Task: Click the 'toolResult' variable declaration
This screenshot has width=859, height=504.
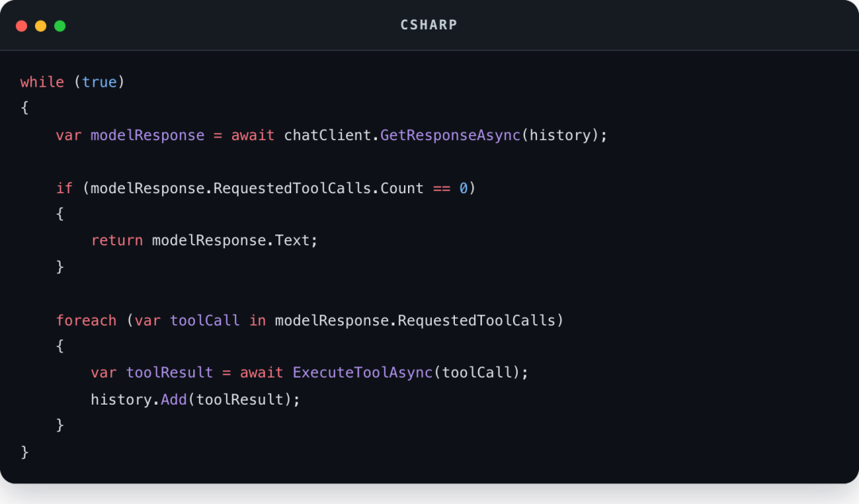Action: point(169,373)
